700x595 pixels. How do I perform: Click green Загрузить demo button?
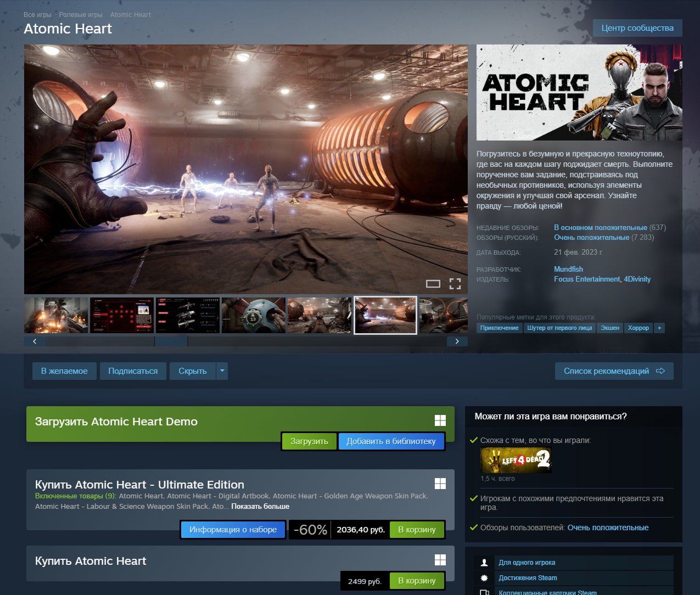pos(309,441)
